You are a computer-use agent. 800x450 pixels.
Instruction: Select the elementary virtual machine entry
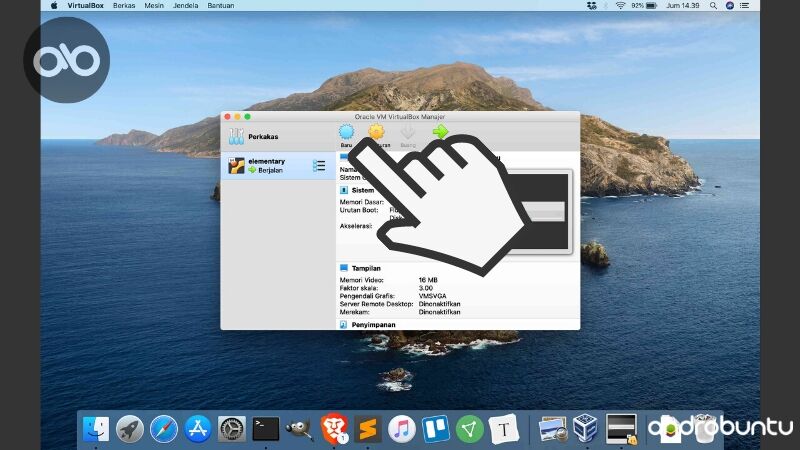(x=278, y=165)
